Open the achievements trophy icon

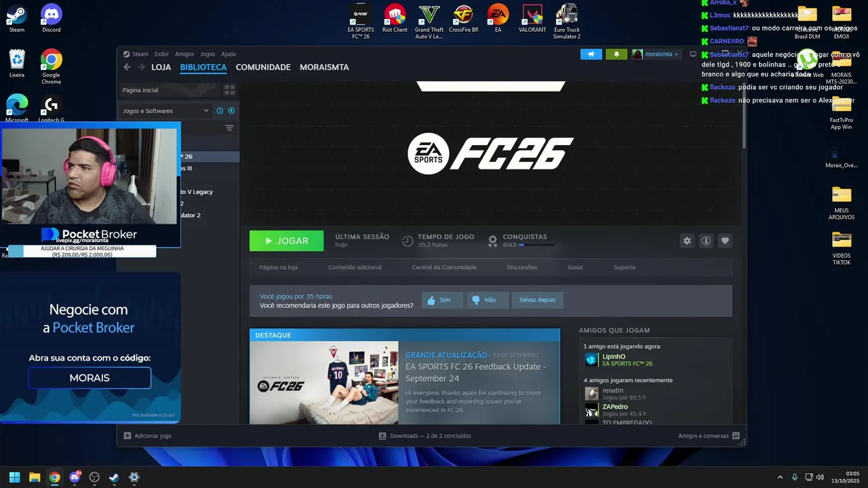pos(493,241)
